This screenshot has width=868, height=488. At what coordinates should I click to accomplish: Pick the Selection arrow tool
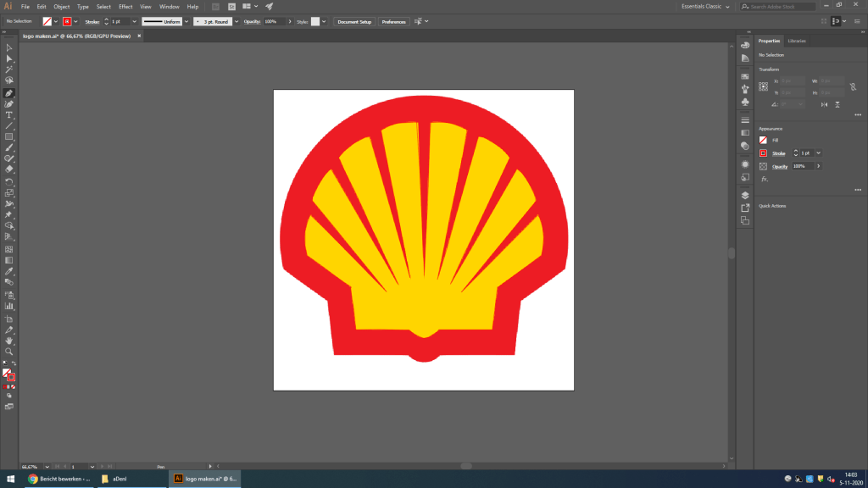point(9,47)
